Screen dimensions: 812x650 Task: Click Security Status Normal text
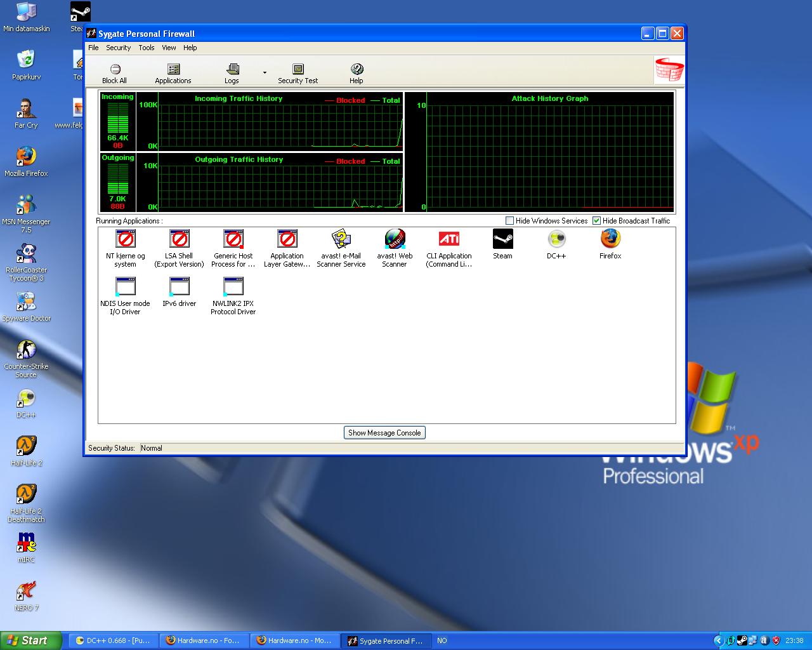pyautogui.click(x=152, y=448)
